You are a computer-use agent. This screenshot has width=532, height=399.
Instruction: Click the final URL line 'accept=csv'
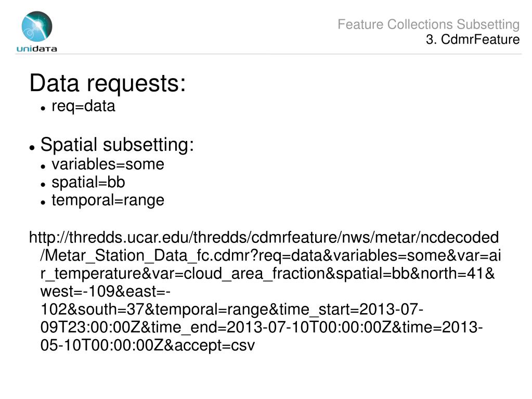tap(148, 345)
